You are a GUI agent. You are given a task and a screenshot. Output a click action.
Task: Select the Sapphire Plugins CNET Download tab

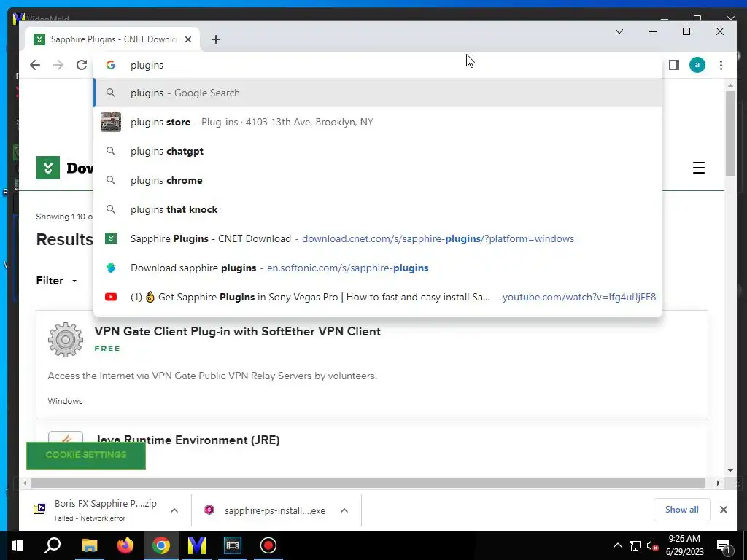tap(112, 39)
